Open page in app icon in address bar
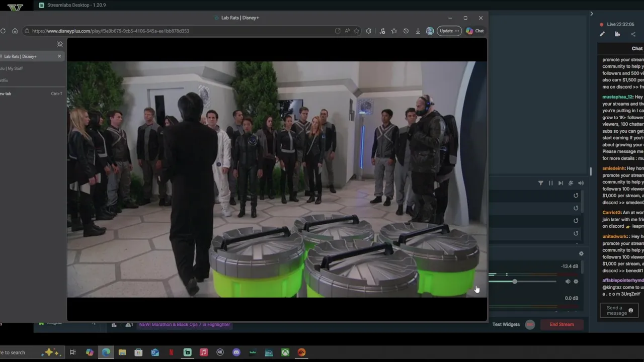644x362 pixels. tap(338, 31)
